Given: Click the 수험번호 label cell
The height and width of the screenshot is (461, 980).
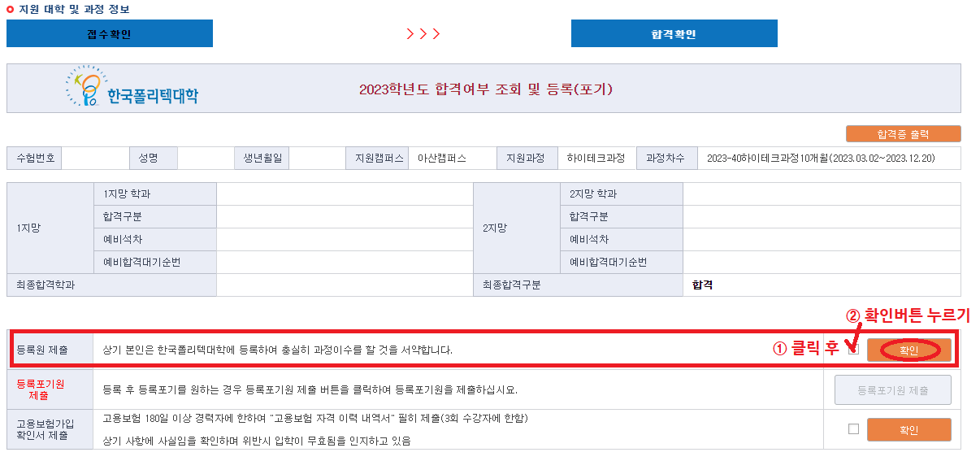Looking at the screenshot, I should [34, 158].
